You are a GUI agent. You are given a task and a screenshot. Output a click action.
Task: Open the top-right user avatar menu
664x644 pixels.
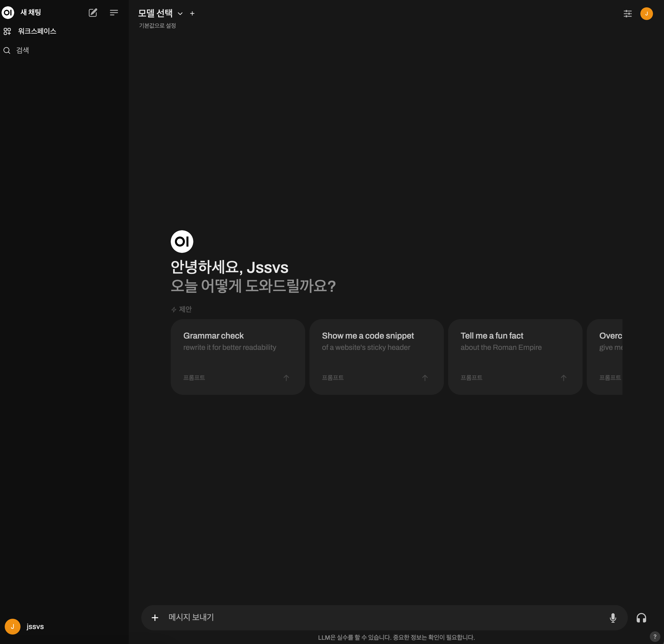(x=646, y=14)
